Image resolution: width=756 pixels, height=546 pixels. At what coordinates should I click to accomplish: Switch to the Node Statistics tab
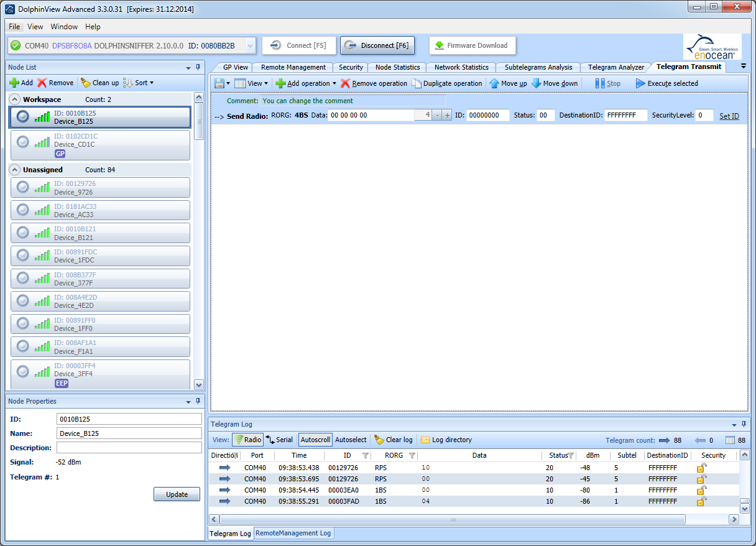pos(398,67)
